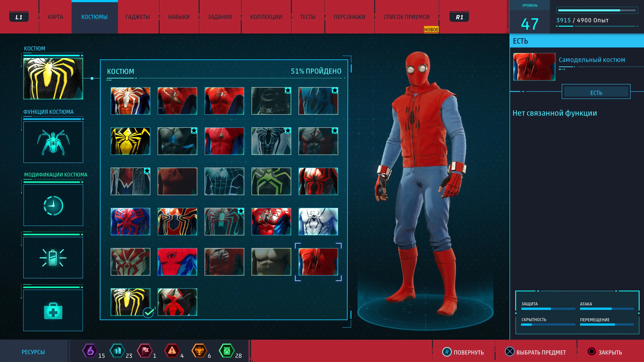644x362 pixels.
Task: Click the experience progress bar
Action: (597, 11)
